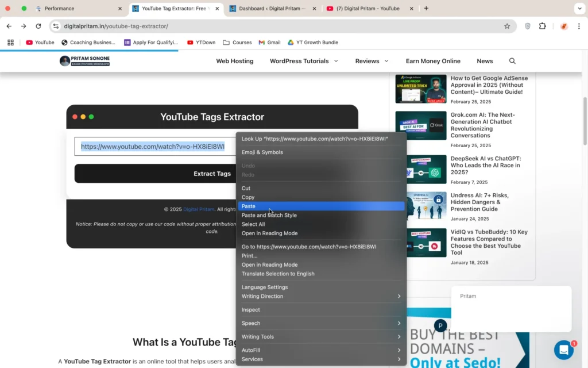Expand the AutoFill submenu

[321, 350]
